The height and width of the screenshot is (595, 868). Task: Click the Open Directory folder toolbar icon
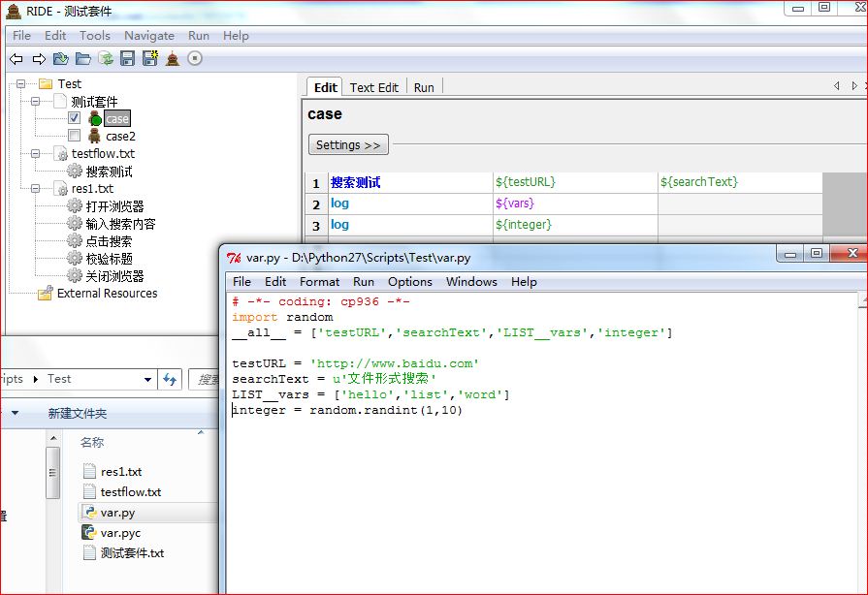83,59
